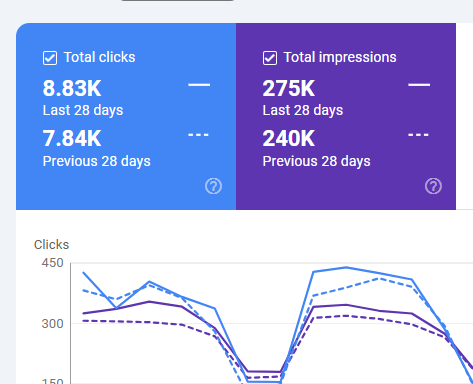Select the 240K previous impressions value
Image resolution: width=473 pixels, height=384 pixels.
point(289,139)
